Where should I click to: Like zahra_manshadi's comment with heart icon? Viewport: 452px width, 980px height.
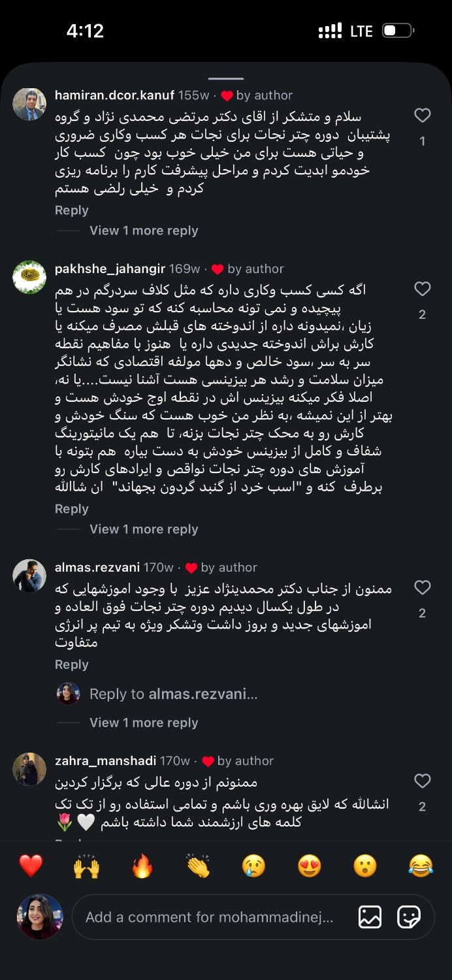[x=423, y=781]
